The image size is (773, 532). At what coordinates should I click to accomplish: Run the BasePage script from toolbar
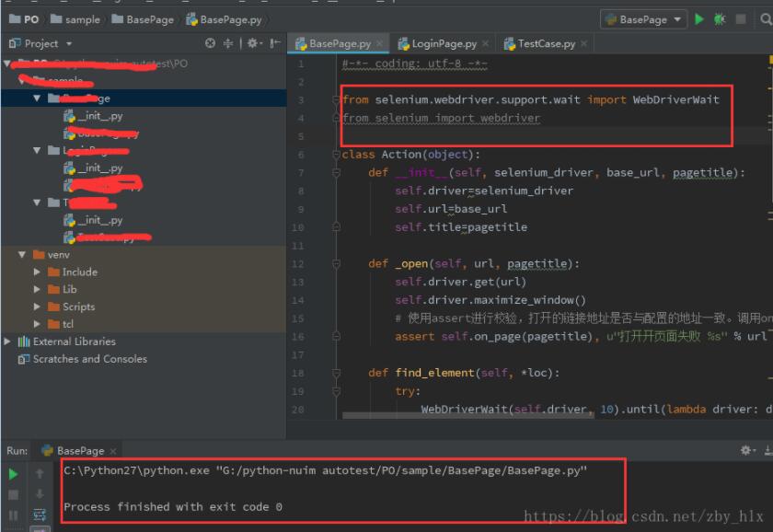tap(698, 18)
